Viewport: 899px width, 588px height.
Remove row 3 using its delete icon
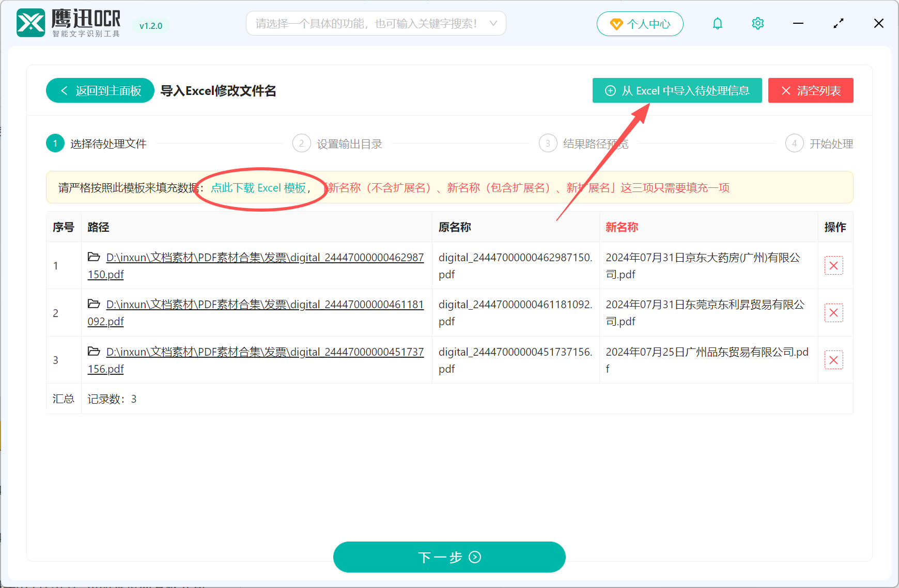coord(834,360)
